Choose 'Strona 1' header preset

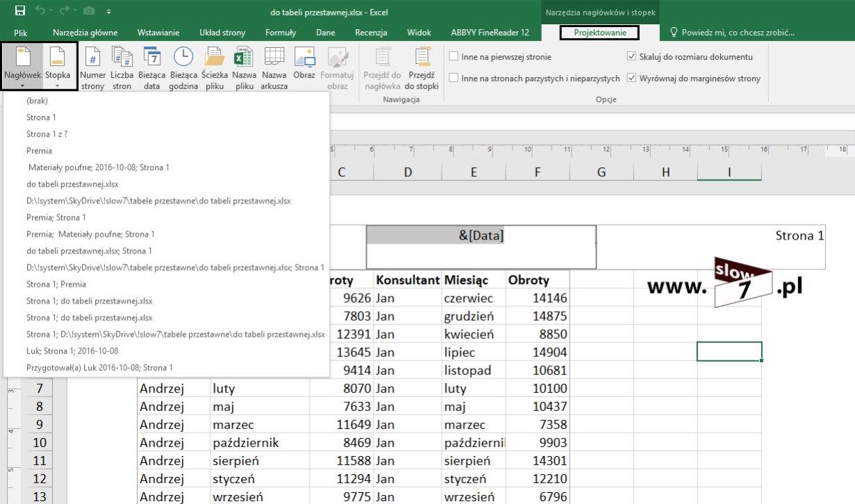click(x=167, y=117)
